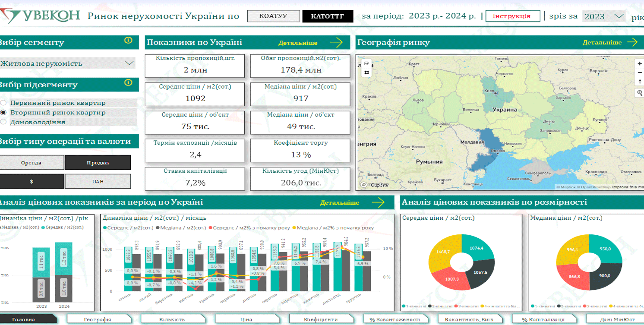Click Детальніше in Географія ринку
The height and width of the screenshot is (325, 644).
[x=602, y=42]
